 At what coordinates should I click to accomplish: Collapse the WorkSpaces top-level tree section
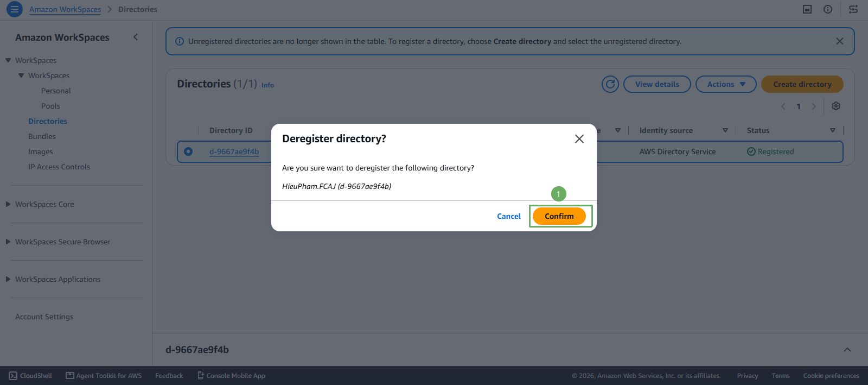[x=8, y=60]
